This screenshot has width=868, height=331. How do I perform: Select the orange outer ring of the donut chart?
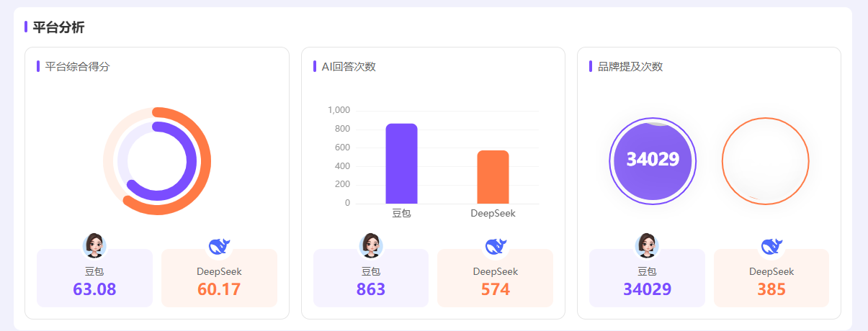pos(205,161)
